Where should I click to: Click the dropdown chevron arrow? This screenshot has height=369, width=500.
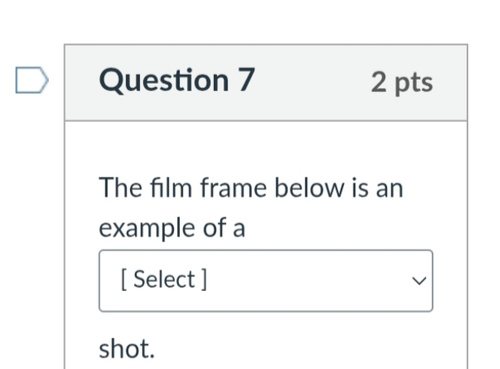pos(419,281)
